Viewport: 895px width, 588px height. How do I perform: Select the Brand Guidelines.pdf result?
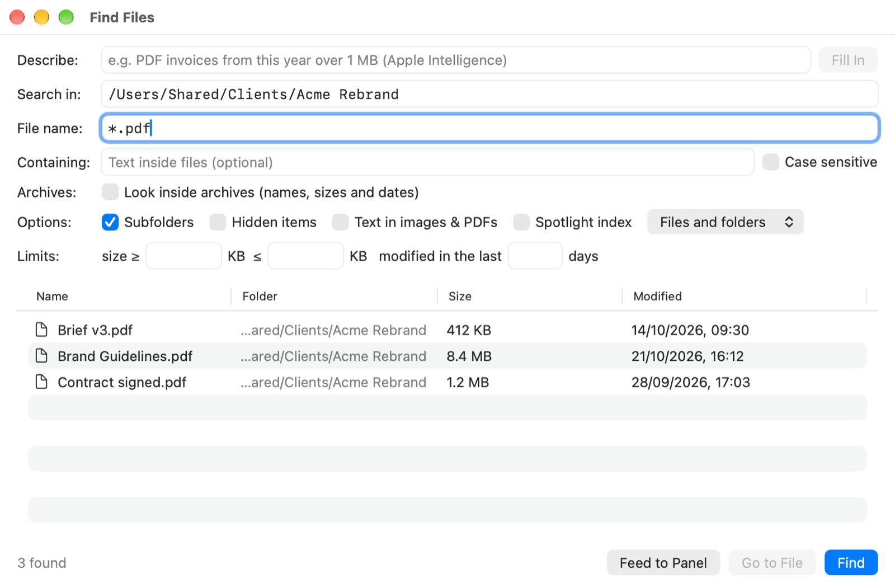tap(447, 356)
